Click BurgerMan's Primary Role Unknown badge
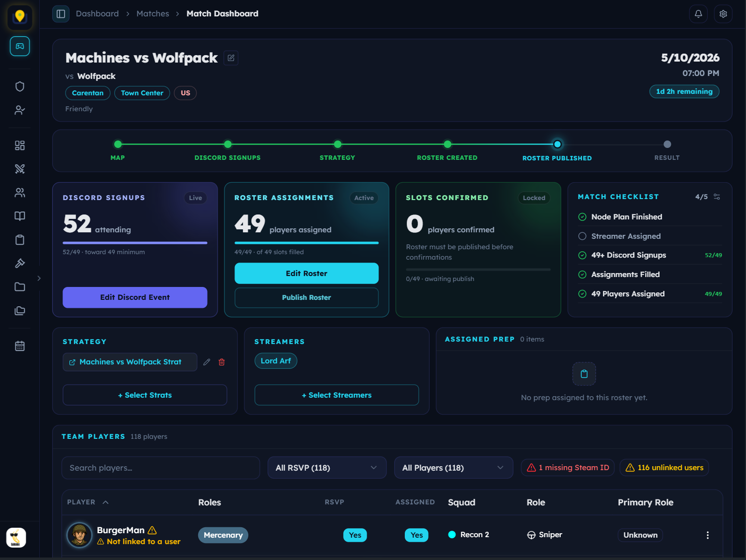This screenshot has width=746, height=560. pyautogui.click(x=640, y=535)
